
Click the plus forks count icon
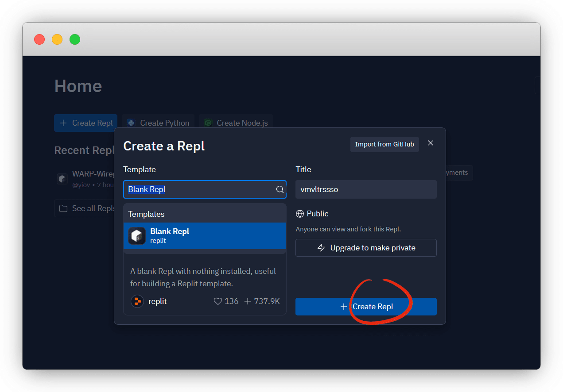[248, 301]
